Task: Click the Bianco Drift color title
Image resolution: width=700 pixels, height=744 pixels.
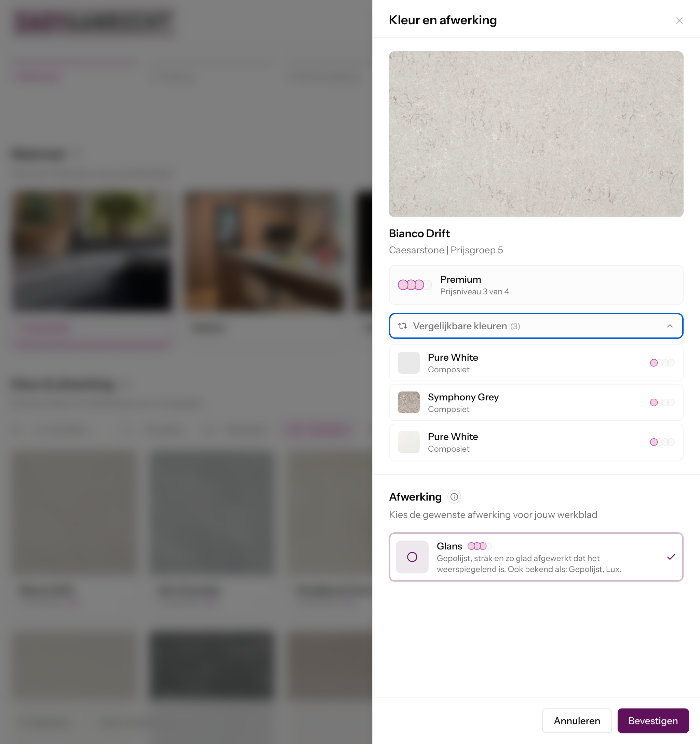Action: tap(419, 234)
